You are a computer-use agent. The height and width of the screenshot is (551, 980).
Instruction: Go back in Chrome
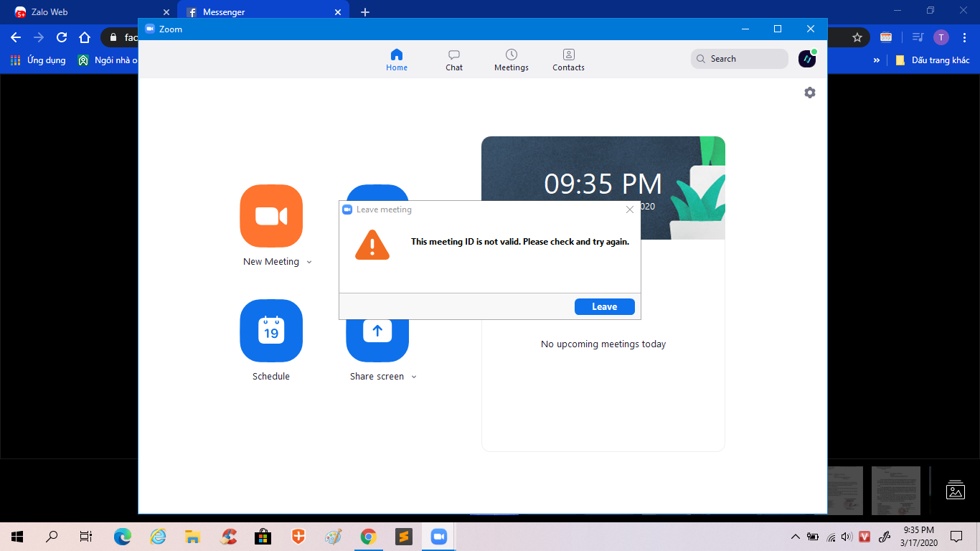tap(16, 37)
